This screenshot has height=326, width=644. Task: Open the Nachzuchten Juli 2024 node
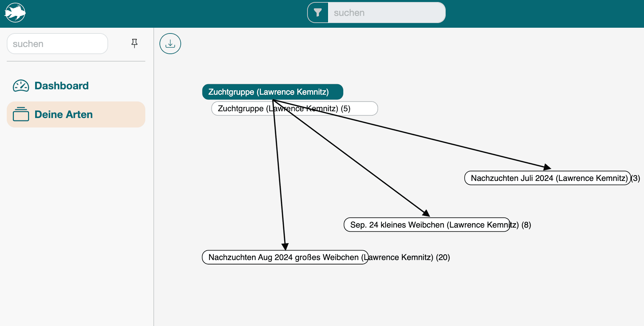point(547,178)
